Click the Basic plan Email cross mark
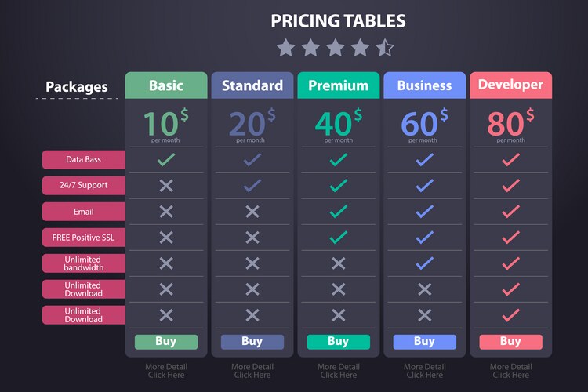This screenshot has width=588, height=392. 166,212
